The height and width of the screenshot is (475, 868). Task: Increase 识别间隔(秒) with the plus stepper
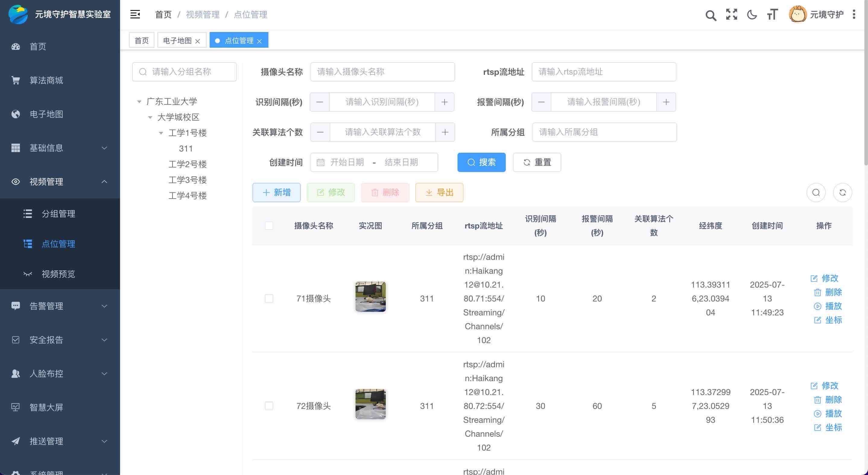[445, 102]
